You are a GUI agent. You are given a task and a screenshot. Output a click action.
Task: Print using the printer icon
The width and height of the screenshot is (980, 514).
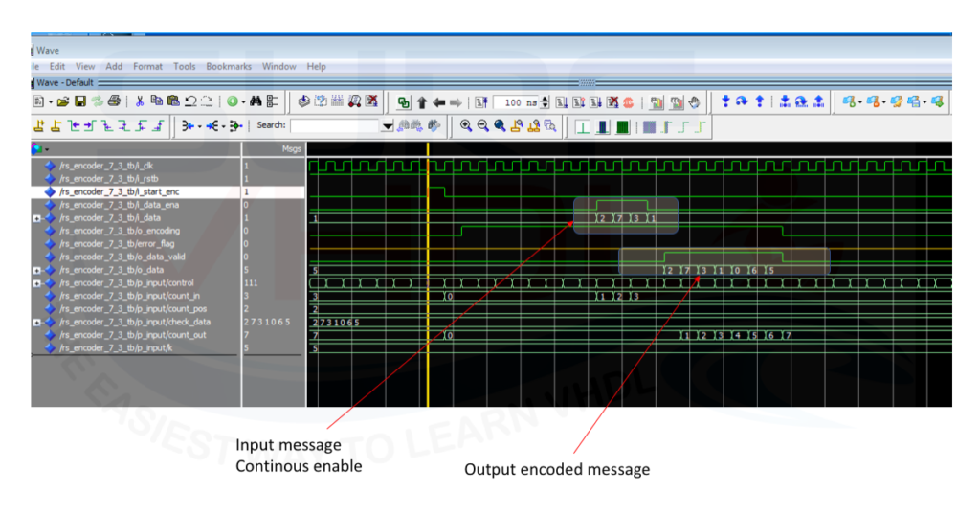coord(114,101)
